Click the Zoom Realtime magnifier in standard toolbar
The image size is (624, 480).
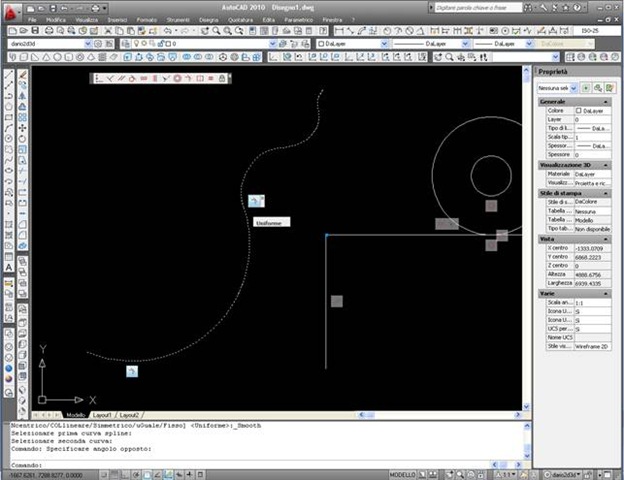point(216,31)
